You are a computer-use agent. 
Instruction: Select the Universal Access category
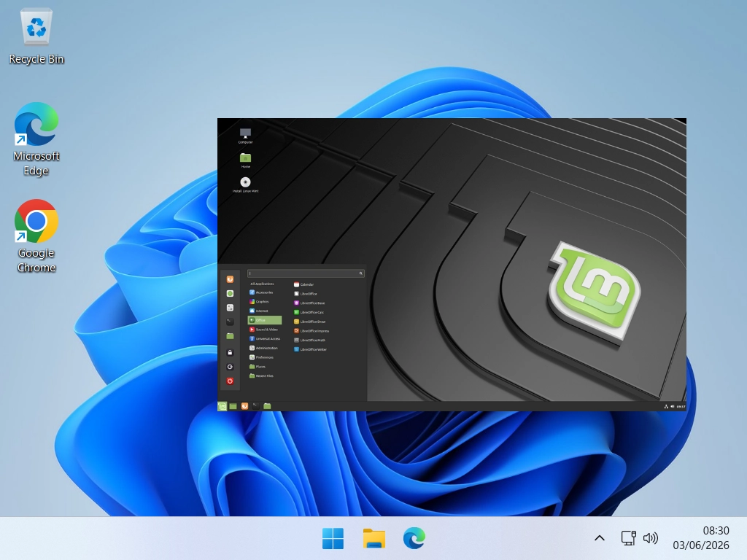coord(264,338)
